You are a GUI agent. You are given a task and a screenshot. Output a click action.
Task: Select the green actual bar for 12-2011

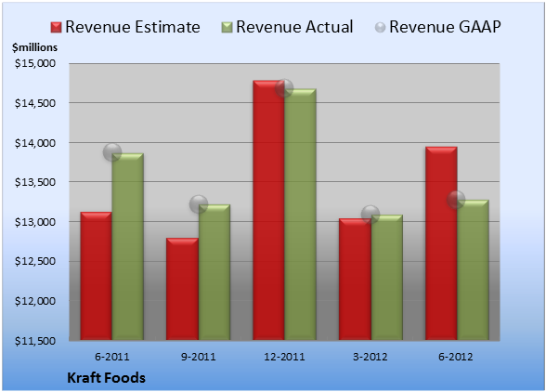pyautogui.click(x=301, y=215)
